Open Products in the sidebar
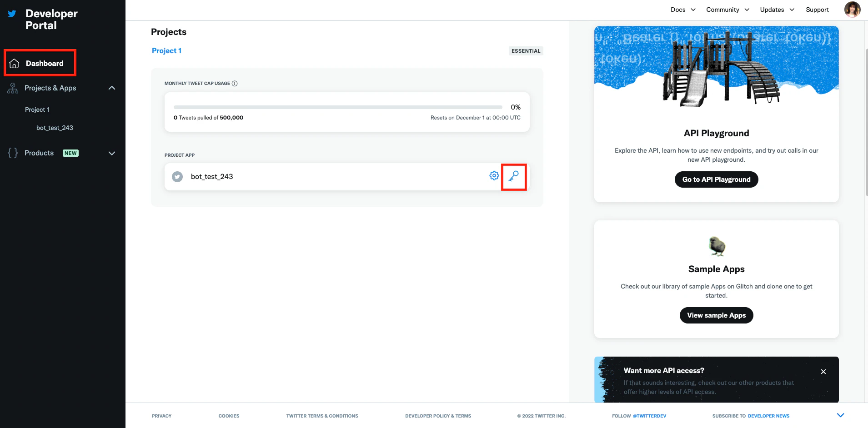 click(39, 153)
